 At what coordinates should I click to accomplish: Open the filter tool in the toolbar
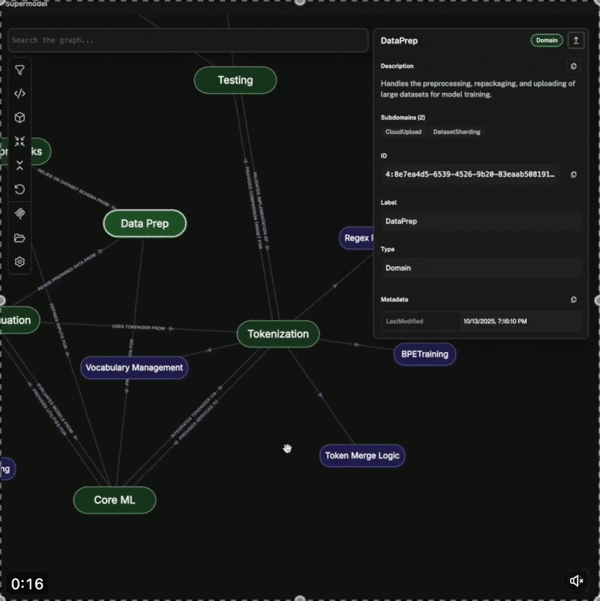(20, 70)
